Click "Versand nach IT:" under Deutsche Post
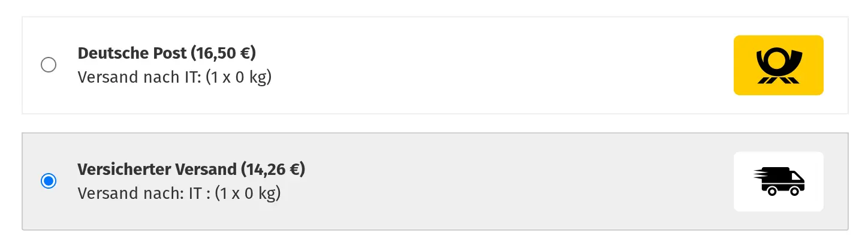 tap(139, 77)
